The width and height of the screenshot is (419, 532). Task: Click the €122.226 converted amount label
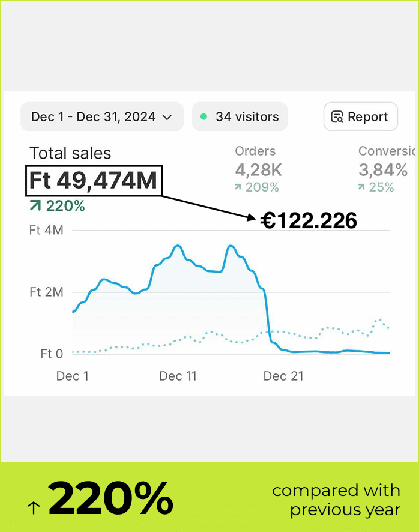(309, 221)
